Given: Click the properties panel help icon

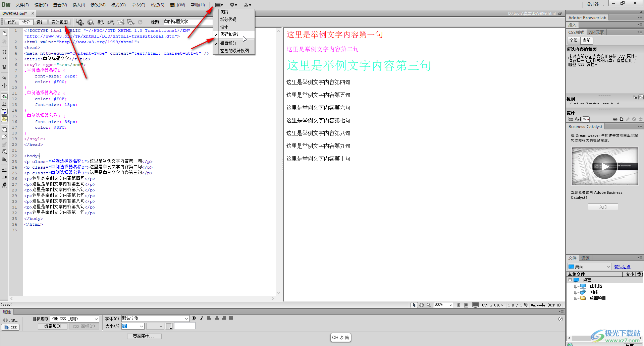Looking at the screenshot, I should (x=560, y=319).
